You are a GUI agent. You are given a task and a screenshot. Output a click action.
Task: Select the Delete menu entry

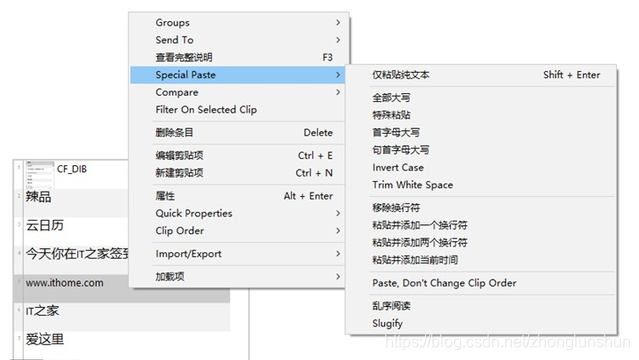(x=237, y=133)
